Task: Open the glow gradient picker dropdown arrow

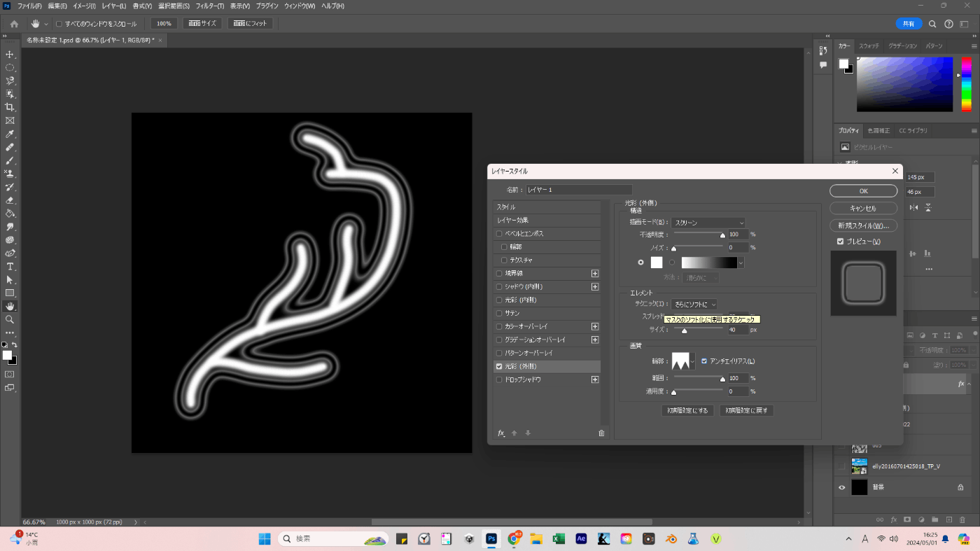Action: tap(741, 263)
